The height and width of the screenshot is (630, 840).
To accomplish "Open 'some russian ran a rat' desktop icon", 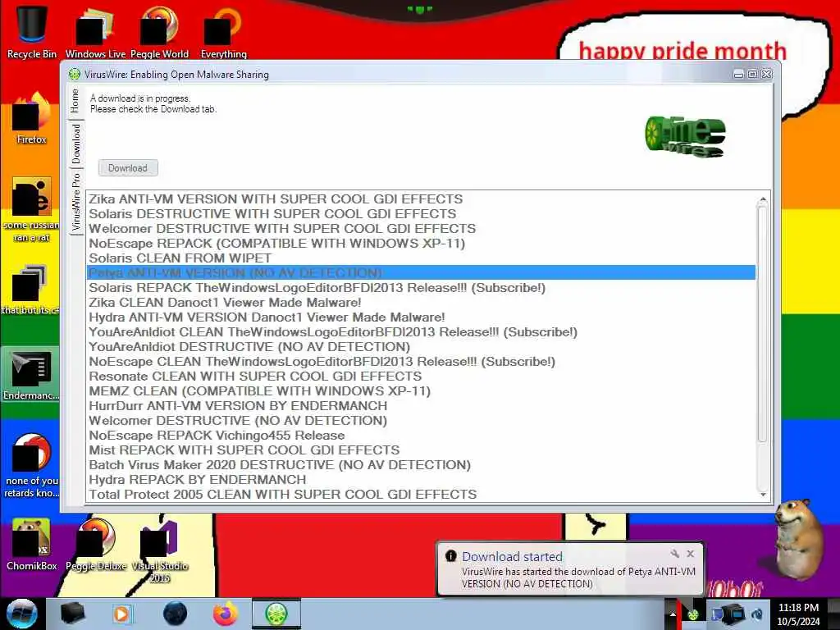I will pyautogui.click(x=31, y=209).
